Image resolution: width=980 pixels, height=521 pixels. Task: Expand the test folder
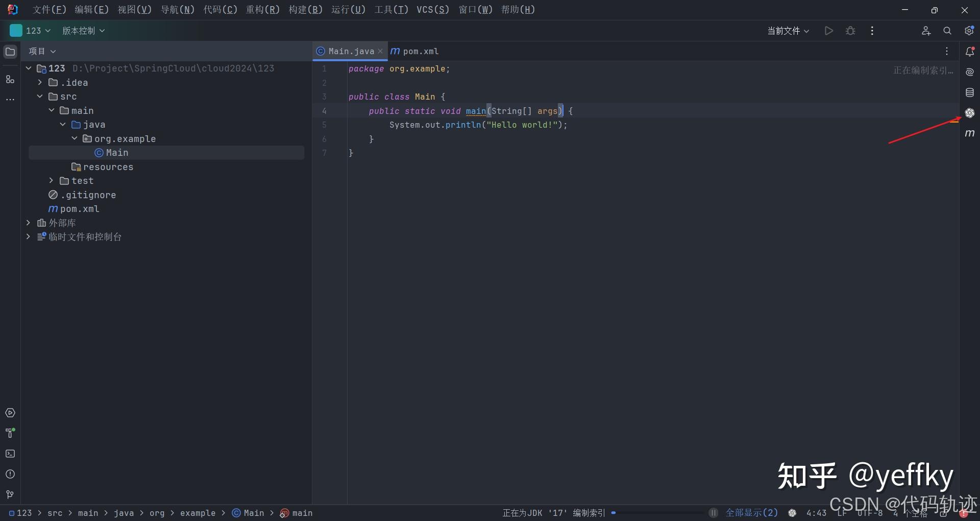tap(51, 181)
